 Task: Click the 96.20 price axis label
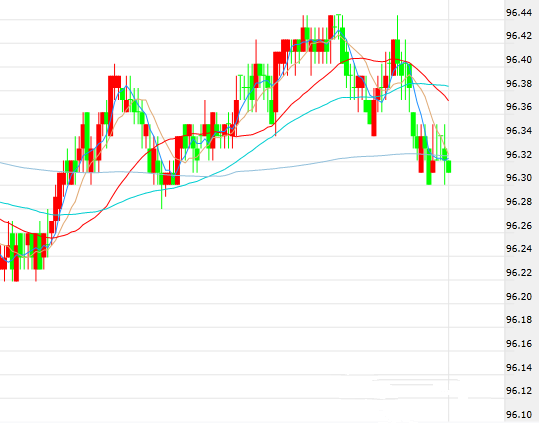(x=519, y=297)
